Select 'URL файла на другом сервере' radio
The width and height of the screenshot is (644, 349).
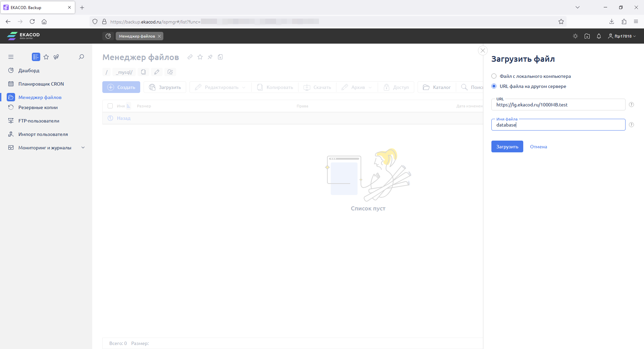click(x=494, y=86)
